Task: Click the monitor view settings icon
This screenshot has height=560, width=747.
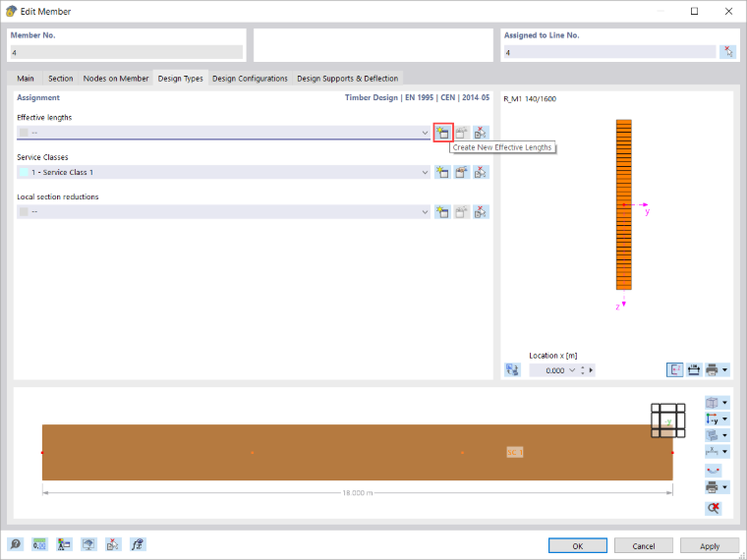Action: (88, 544)
